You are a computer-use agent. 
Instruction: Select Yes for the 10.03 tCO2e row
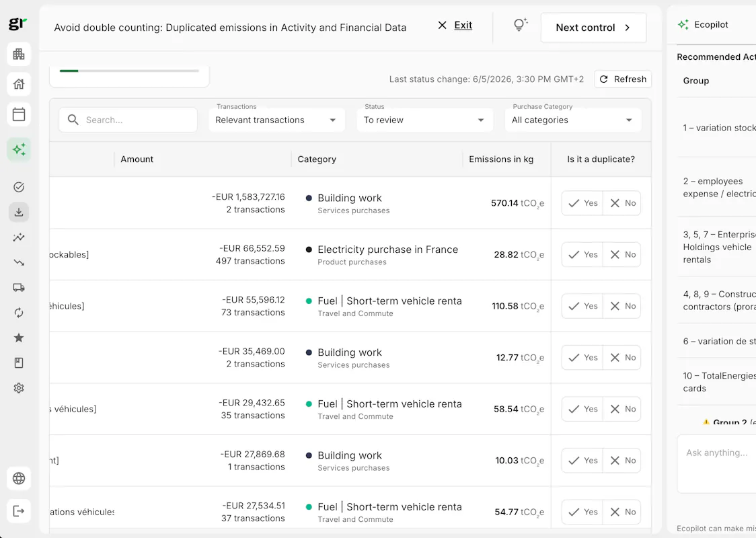tap(582, 461)
